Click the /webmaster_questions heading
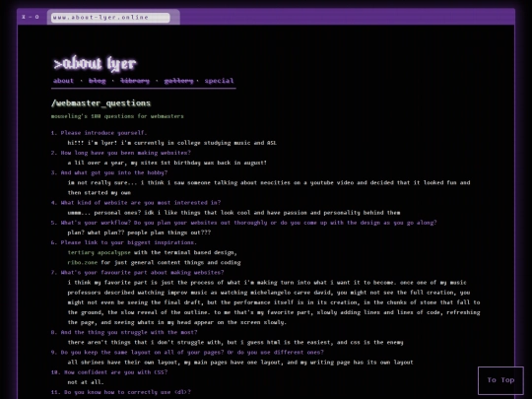Viewport: 532px width, 399px height. [100, 103]
